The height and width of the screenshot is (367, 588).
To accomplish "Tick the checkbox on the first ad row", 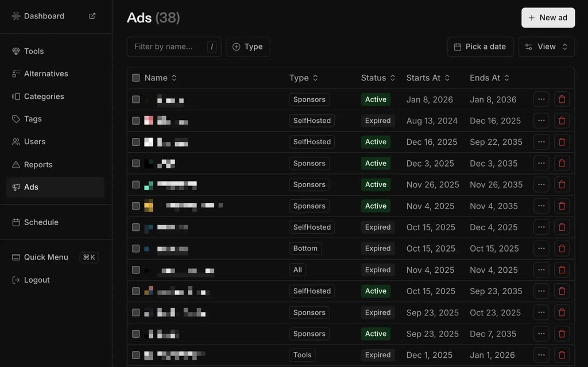I will pyautogui.click(x=136, y=99).
